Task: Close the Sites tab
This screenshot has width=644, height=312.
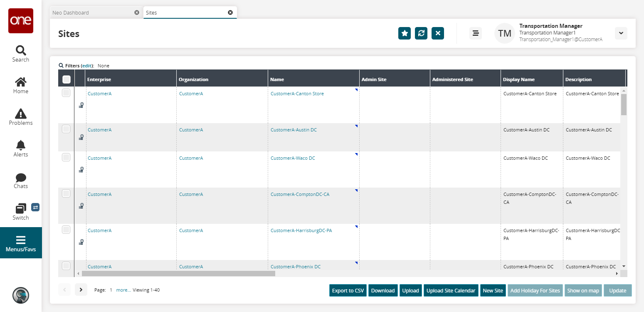Action: (x=230, y=12)
